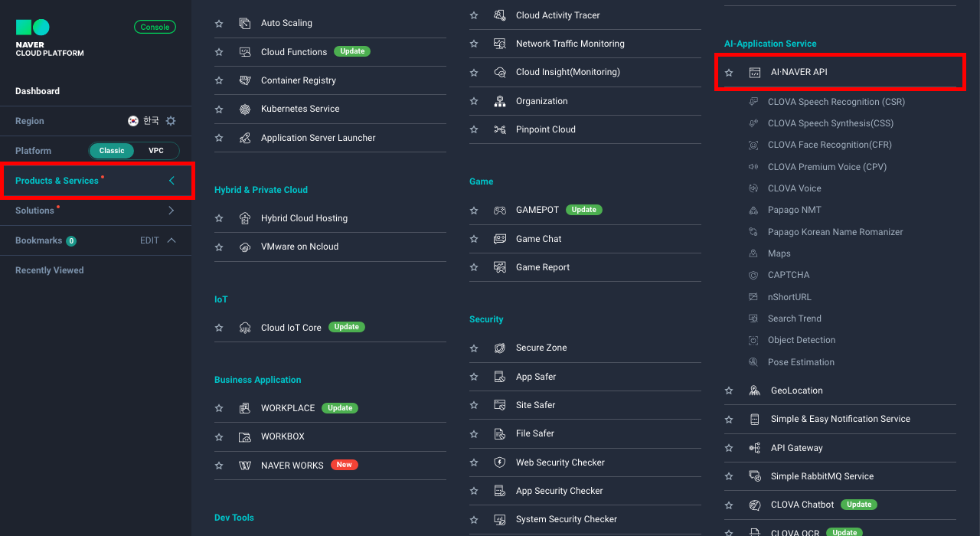Screen dimensions: 980x536
Task: Open System Security Checker service
Action: click(x=567, y=519)
